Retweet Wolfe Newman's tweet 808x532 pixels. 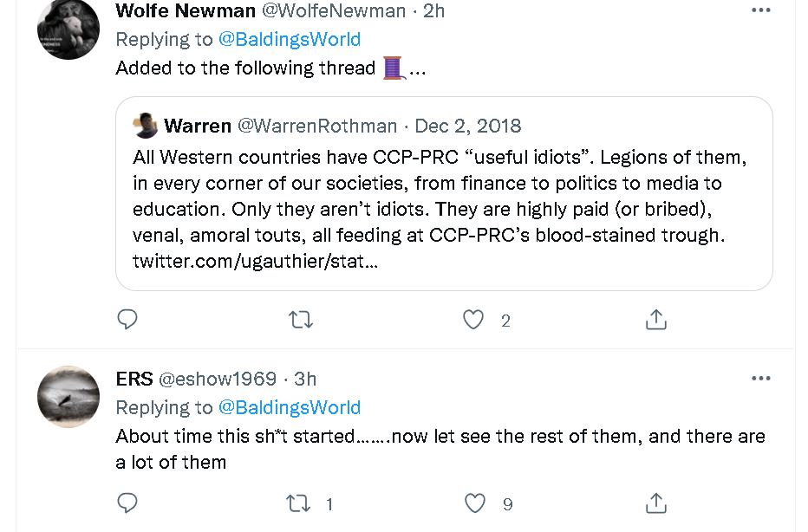[300, 320]
